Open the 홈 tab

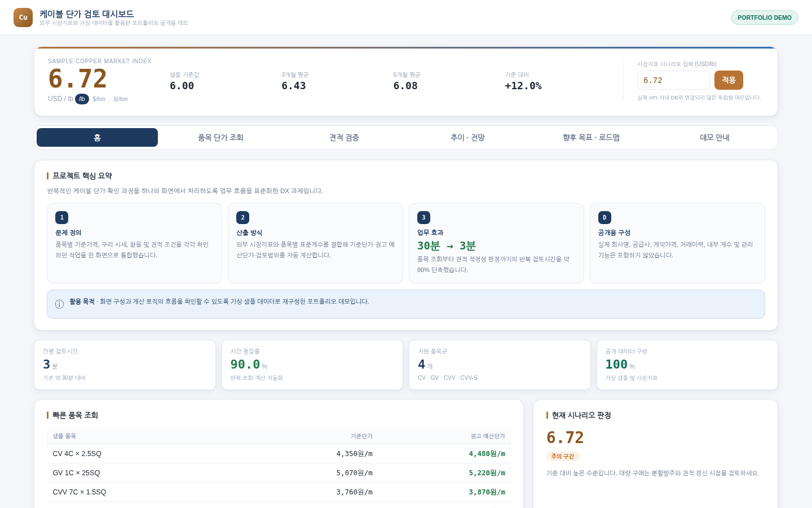pos(97,137)
